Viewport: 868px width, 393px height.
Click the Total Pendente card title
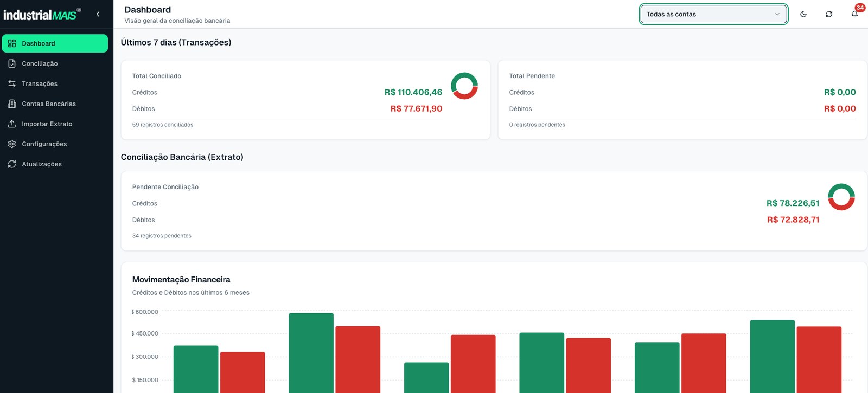532,76
